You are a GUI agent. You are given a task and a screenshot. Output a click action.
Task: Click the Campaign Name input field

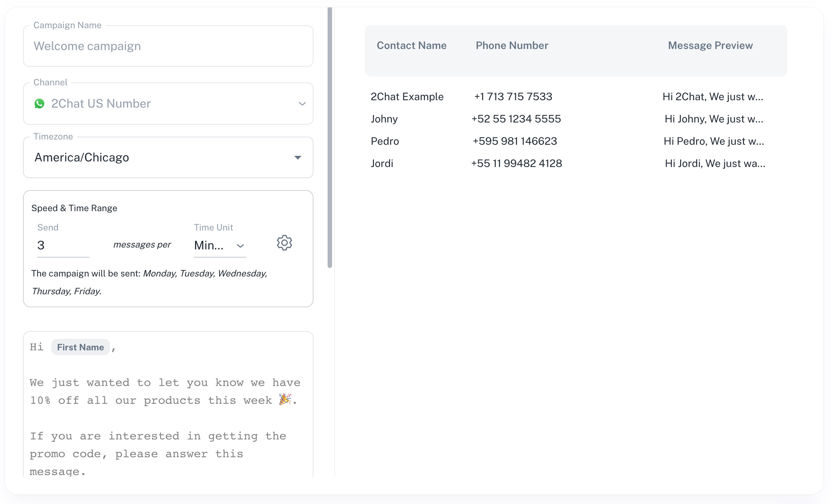pyautogui.click(x=168, y=46)
